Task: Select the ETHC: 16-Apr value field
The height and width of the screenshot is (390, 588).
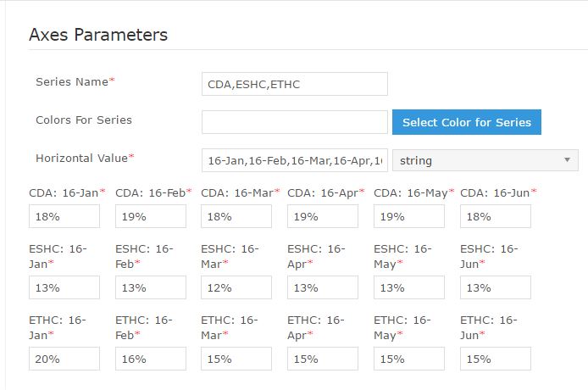Action: point(323,359)
